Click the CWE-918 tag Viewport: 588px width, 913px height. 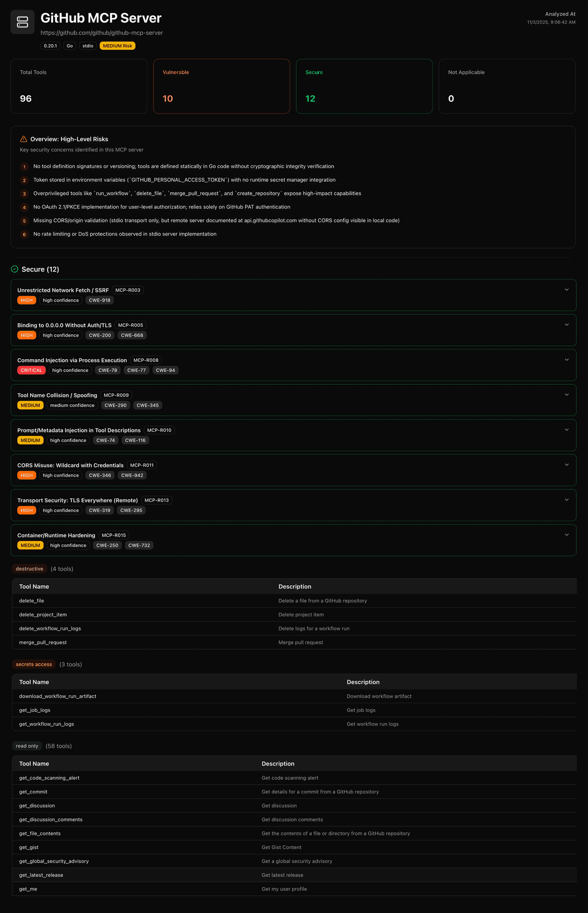(100, 300)
